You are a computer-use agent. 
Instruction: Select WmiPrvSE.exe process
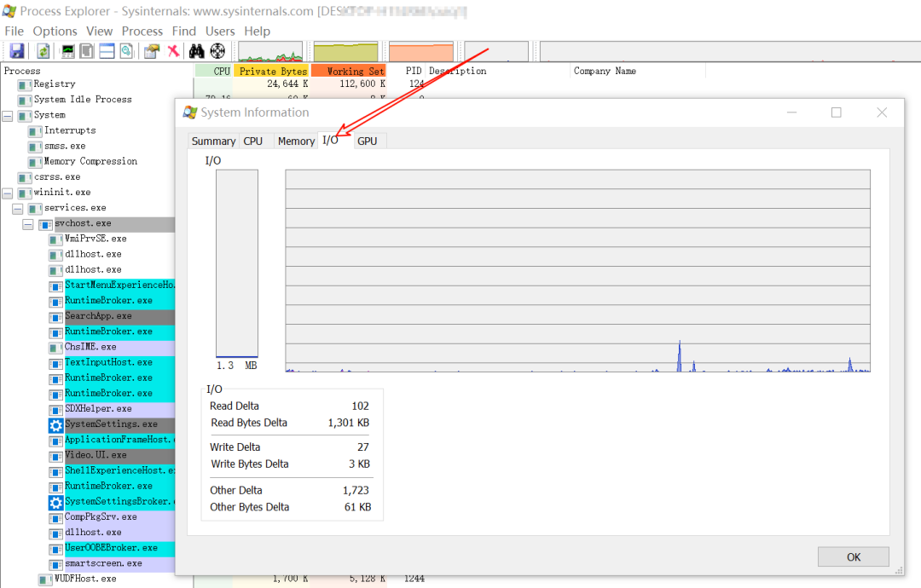coord(96,239)
